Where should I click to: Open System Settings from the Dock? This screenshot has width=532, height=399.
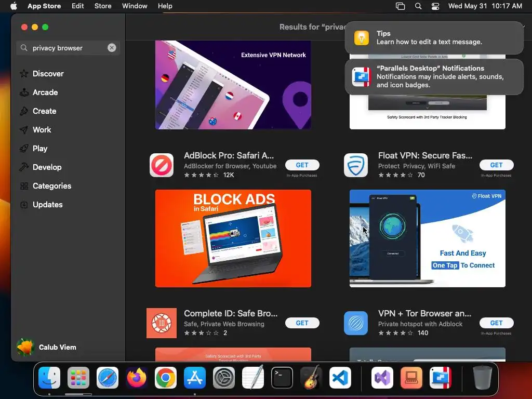(224, 378)
